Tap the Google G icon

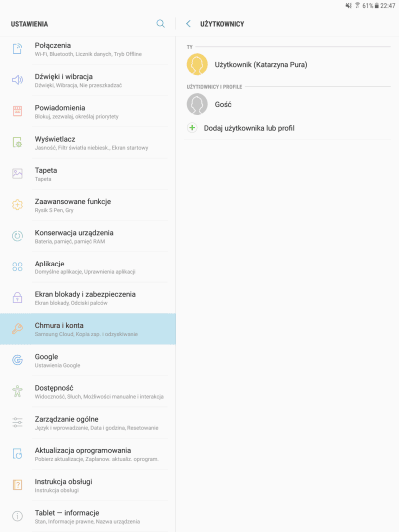pyautogui.click(x=17, y=360)
